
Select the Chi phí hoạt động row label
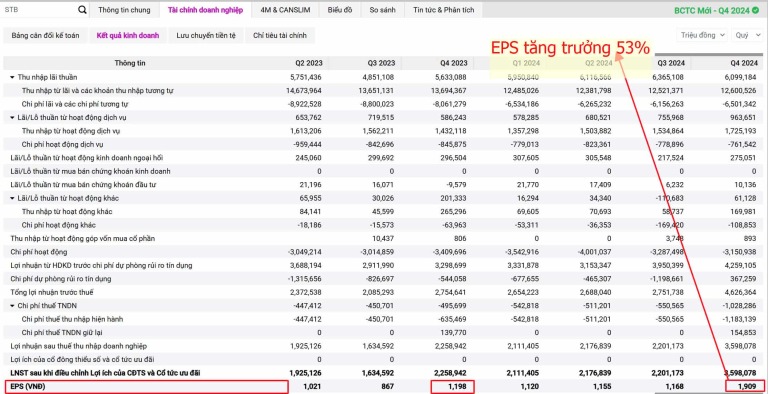39,252
